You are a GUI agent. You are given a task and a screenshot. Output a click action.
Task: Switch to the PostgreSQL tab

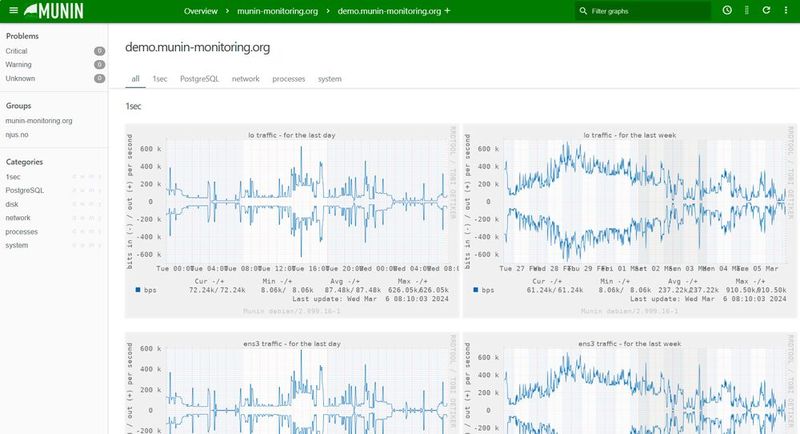point(199,78)
